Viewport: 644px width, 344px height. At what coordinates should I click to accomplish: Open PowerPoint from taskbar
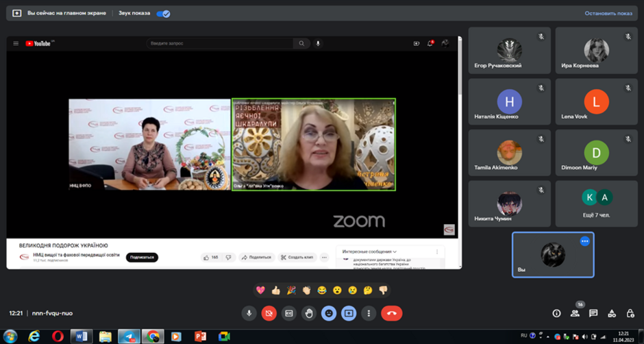pos(201,336)
